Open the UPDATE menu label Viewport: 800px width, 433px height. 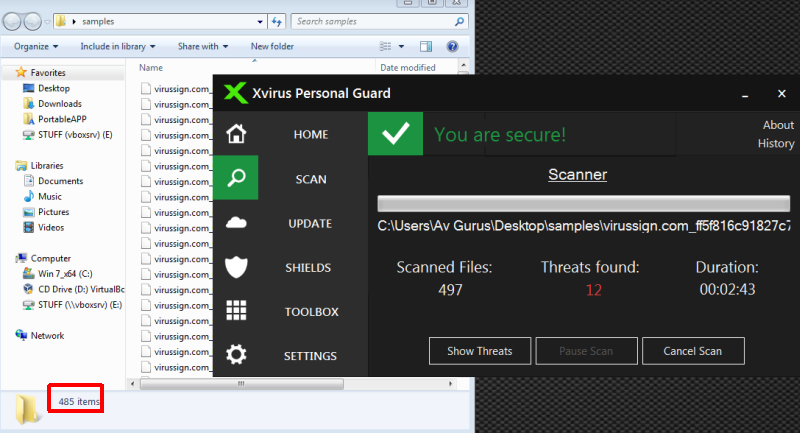coord(310,223)
